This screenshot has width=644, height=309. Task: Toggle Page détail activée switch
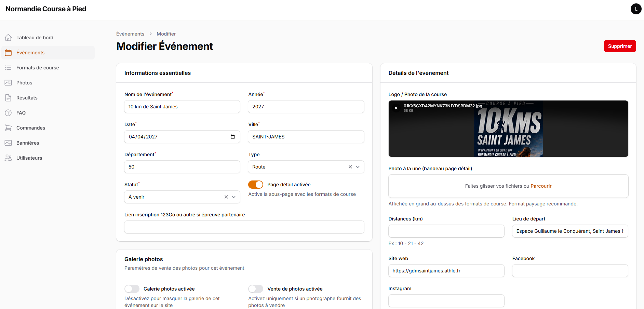[256, 185]
